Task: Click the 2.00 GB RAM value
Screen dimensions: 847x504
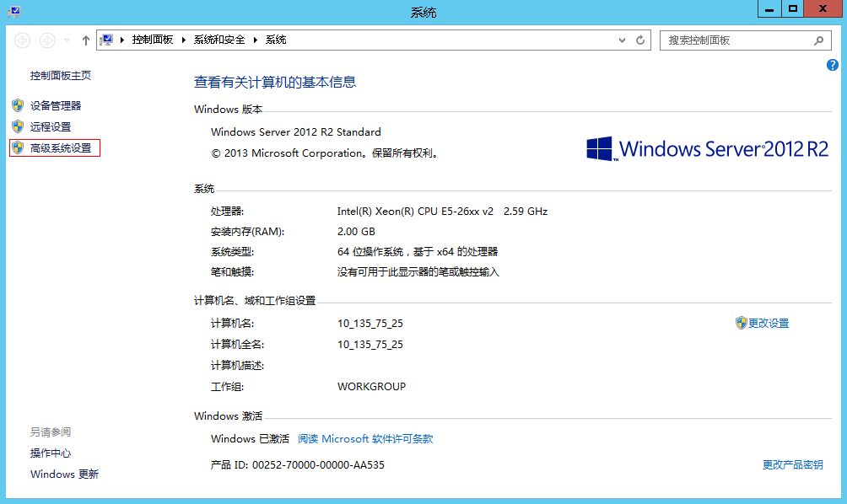Action: coord(356,232)
